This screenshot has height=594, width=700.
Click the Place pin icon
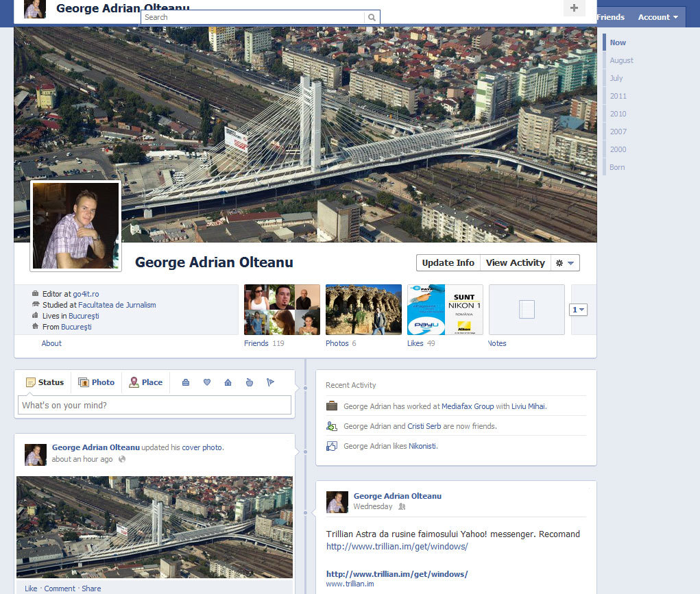coord(134,382)
